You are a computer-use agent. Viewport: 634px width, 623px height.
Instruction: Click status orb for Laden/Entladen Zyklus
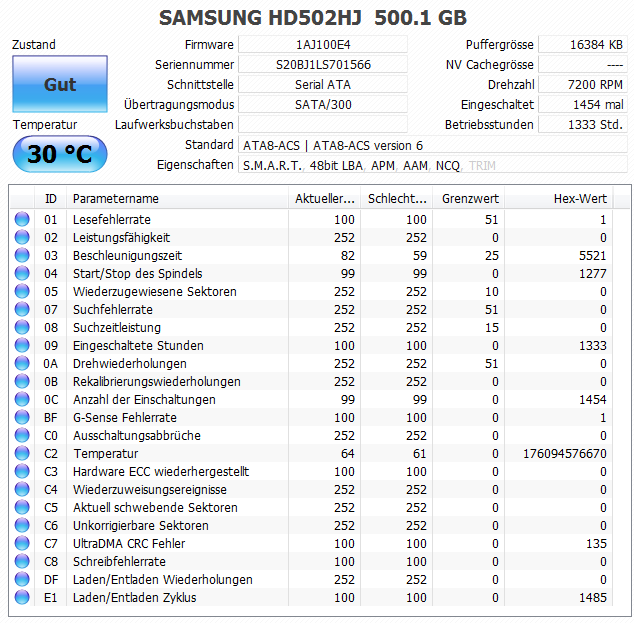pos(22,597)
